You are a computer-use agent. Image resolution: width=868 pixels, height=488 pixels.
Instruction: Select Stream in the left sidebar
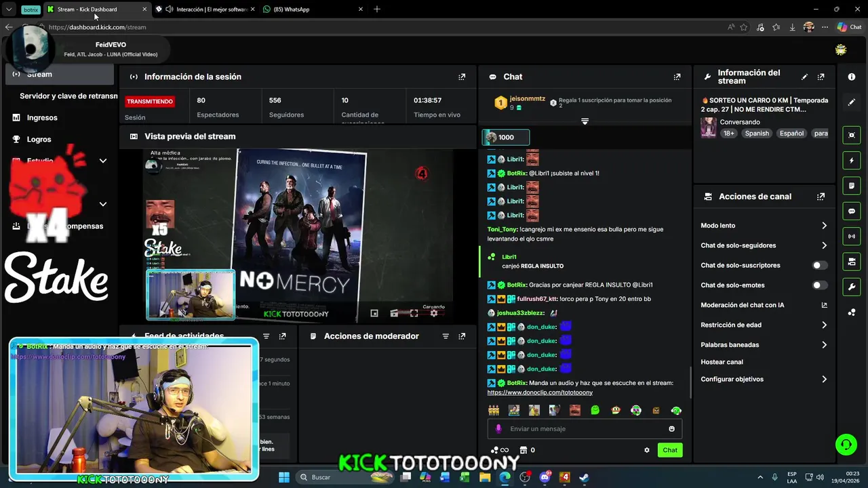pos(60,75)
